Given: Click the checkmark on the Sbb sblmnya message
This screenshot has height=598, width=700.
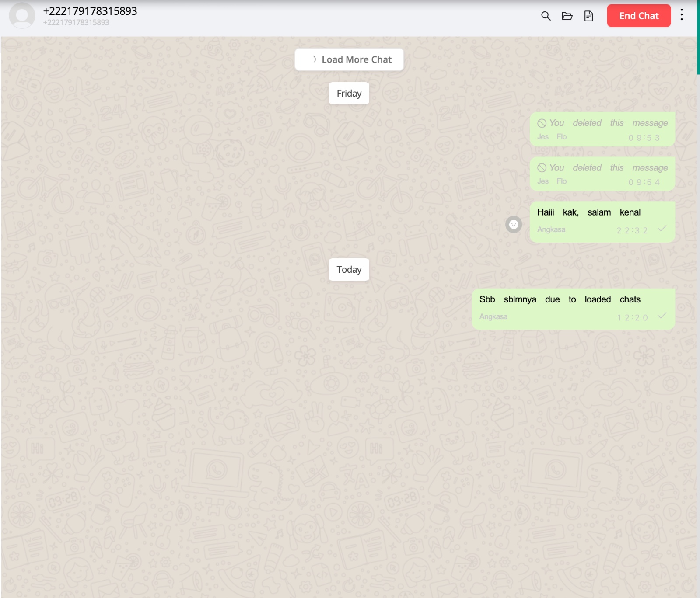Looking at the screenshot, I should 662,316.
